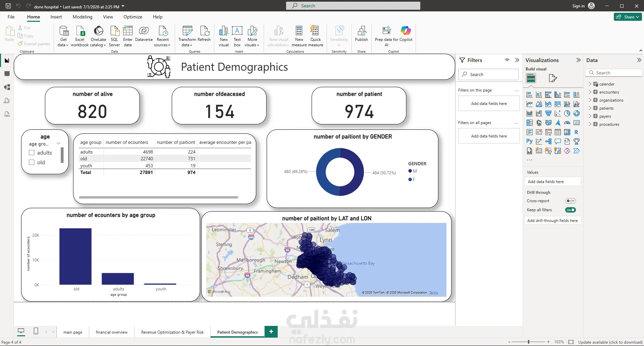
Task: Switch to the Optimize ribbon tab
Action: pyautogui.click(x=133, y=17)
